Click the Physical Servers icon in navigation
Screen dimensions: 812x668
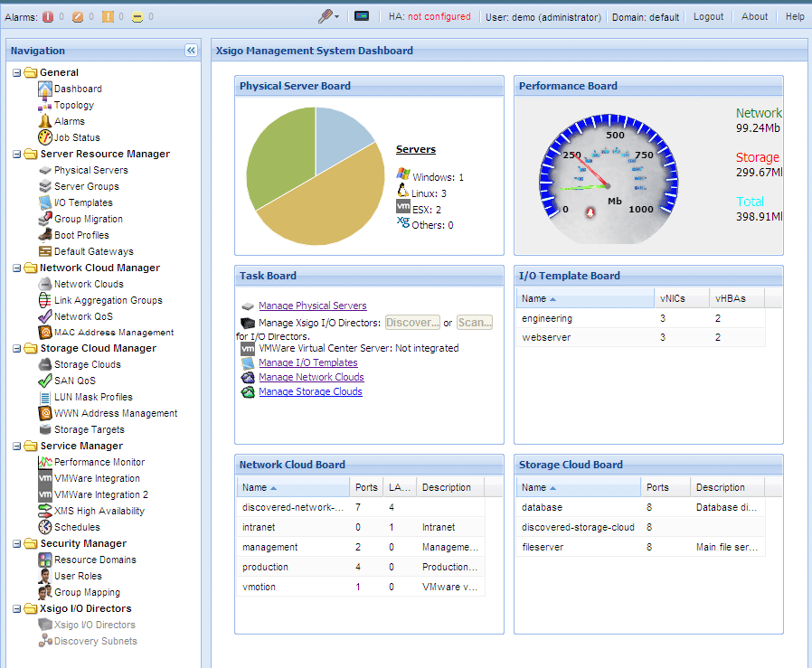coord(45,170)
